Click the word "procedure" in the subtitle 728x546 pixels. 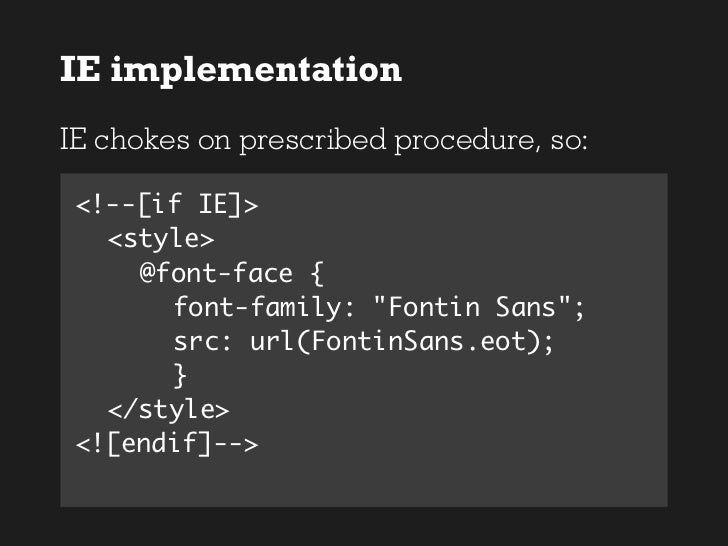click(462, 140)
